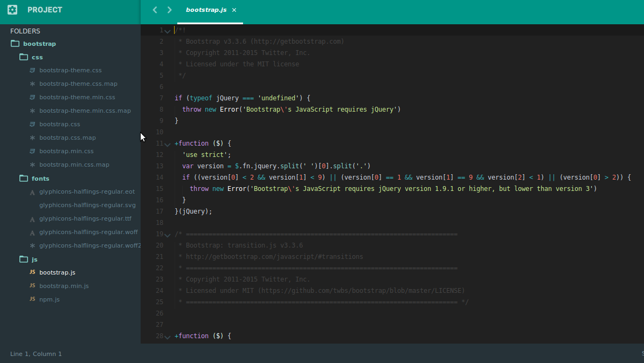This screenshot has width=644, height=363.
Task: Open glyphicons-halflings-regular.woff2 font file
Action: pyautogui.click(x=89, y=246)
